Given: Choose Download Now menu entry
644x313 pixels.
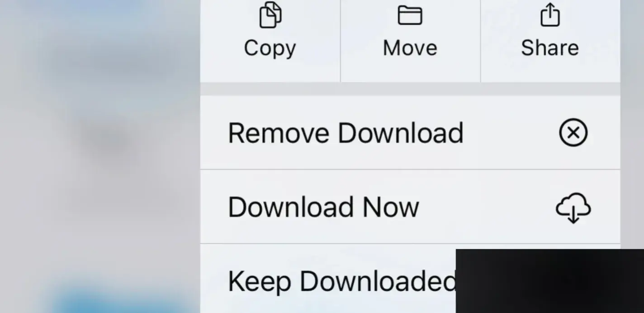Looking at the screenshot, I should pos(410,207).
